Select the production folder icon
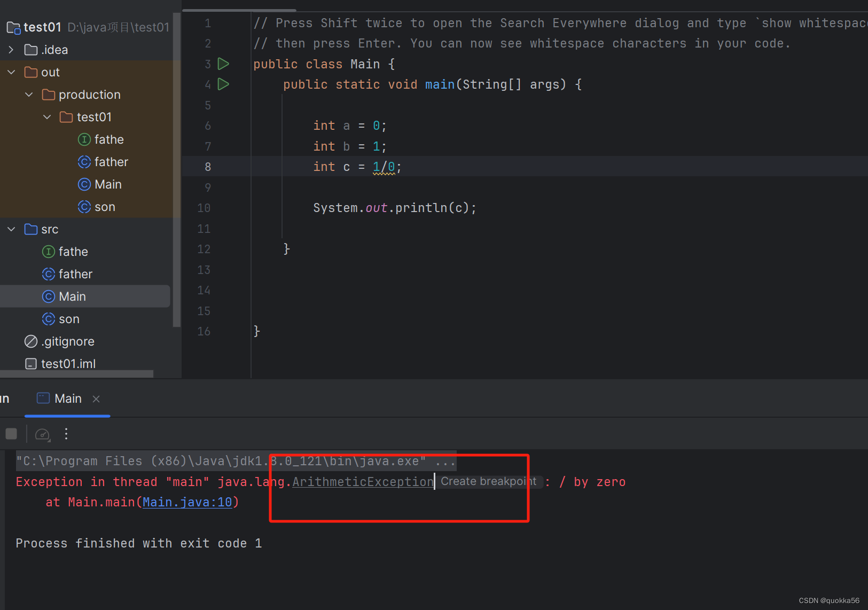 [x=49, y=95]
